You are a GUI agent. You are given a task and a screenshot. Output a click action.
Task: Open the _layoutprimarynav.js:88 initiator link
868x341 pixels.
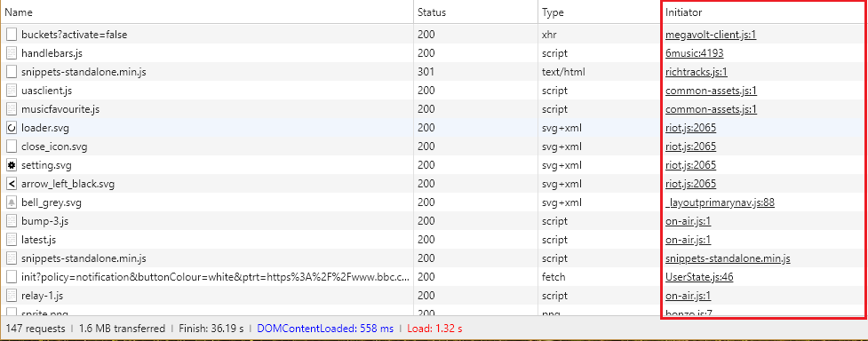tap(720, 202)
